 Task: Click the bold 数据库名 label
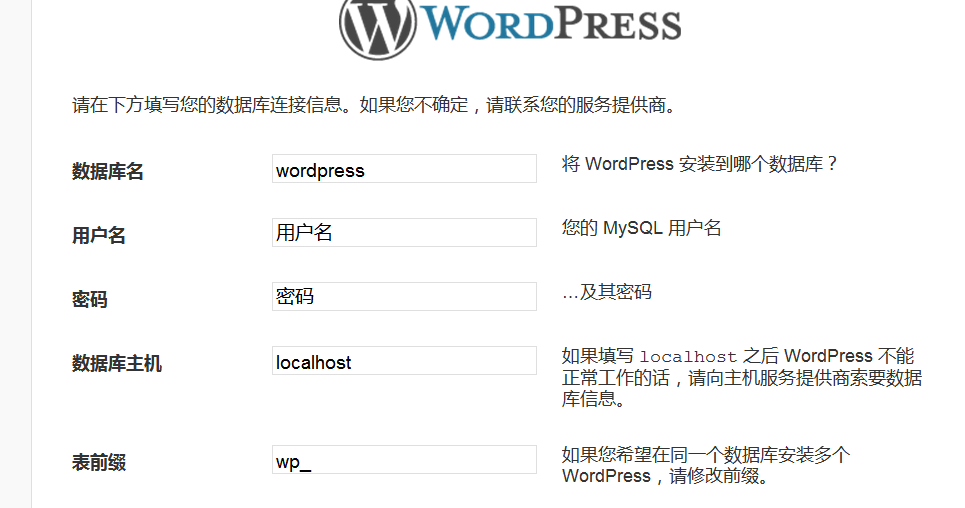[x=108, y=172]
